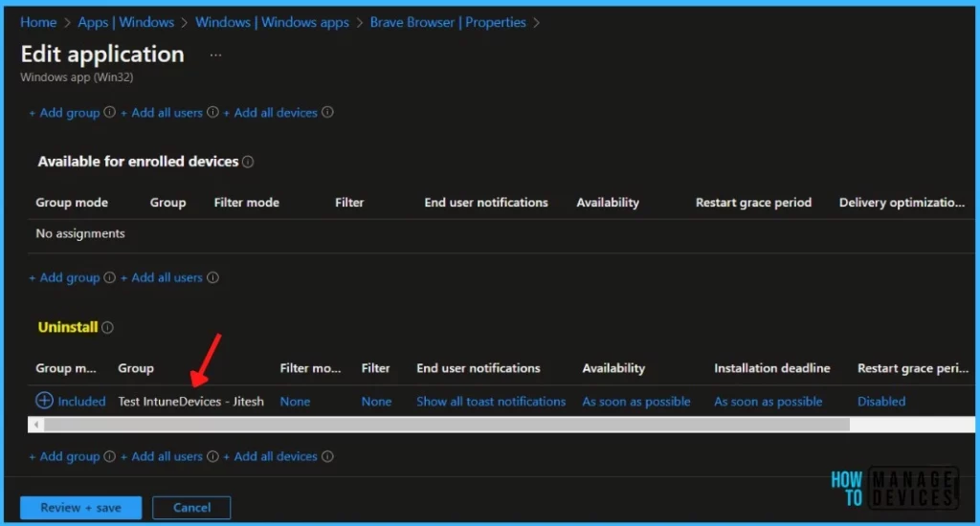980x526 pixels.
Task: Open Show all toast notifications setting
Action: point(491,402)
